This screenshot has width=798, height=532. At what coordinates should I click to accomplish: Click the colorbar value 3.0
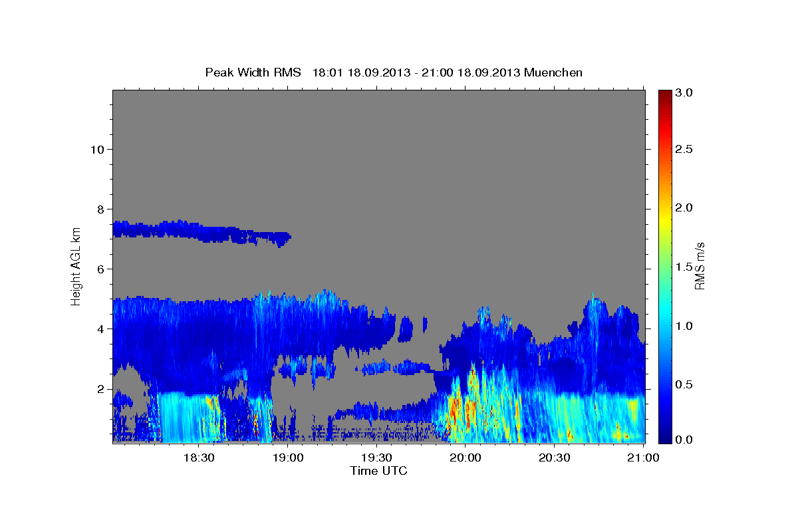[685, 92]
